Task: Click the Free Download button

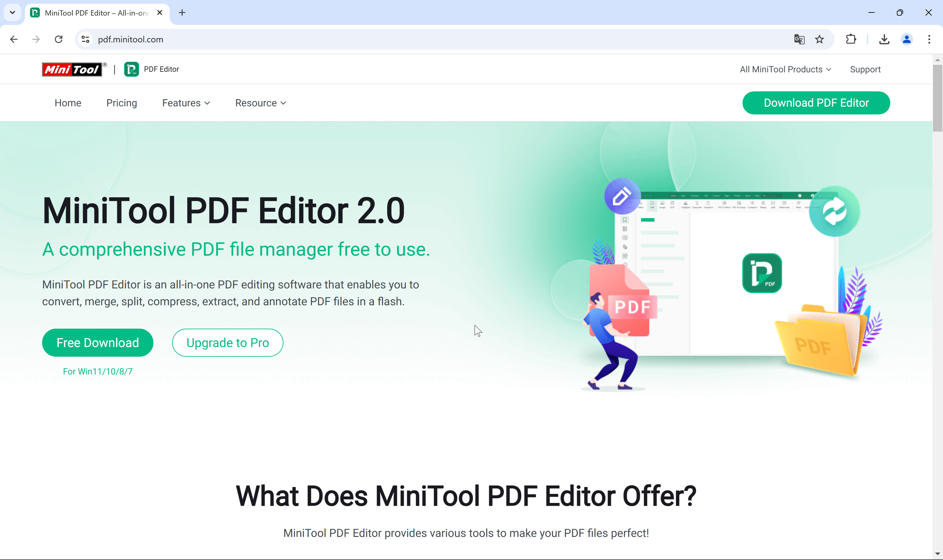Action: pyautogui.click(x=97, y=342)
